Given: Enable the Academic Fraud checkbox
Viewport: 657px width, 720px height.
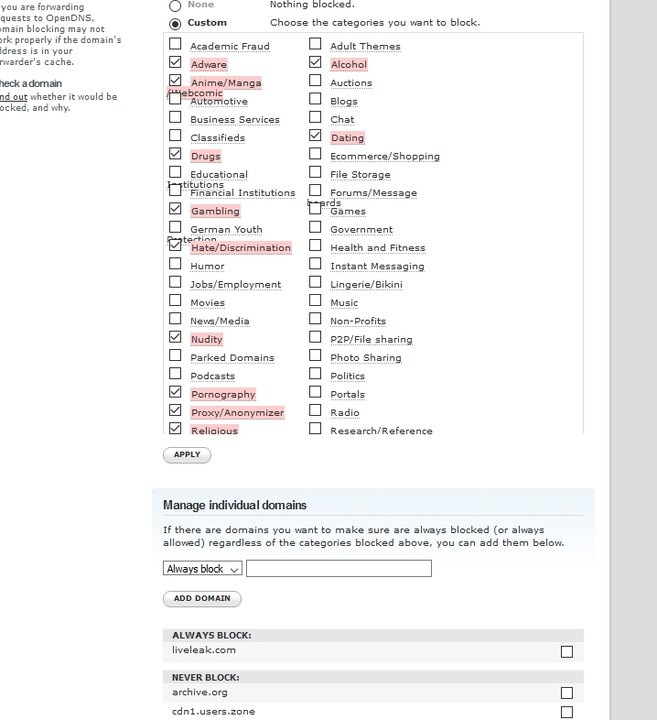Looking at the screenshot, I should click(x=176, y=45).
